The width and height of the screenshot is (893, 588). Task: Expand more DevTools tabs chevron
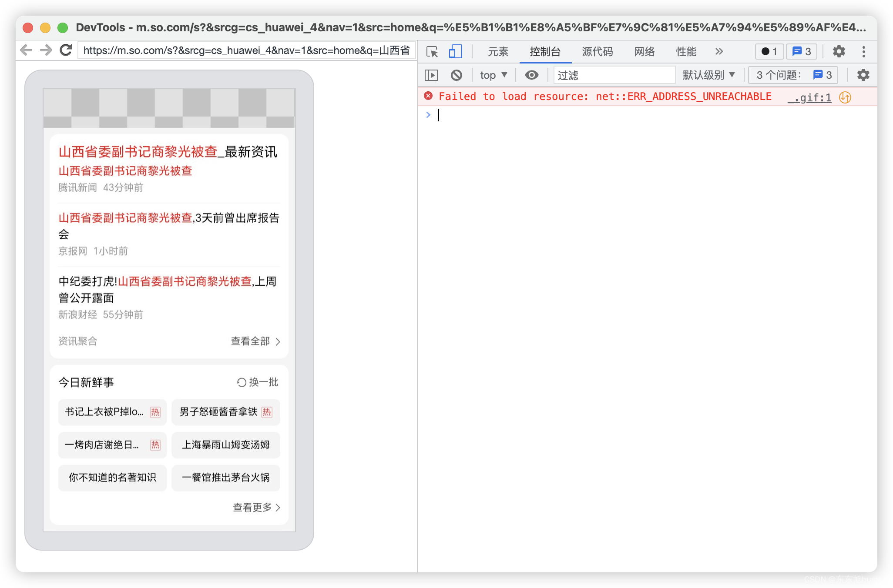point(719,52)
